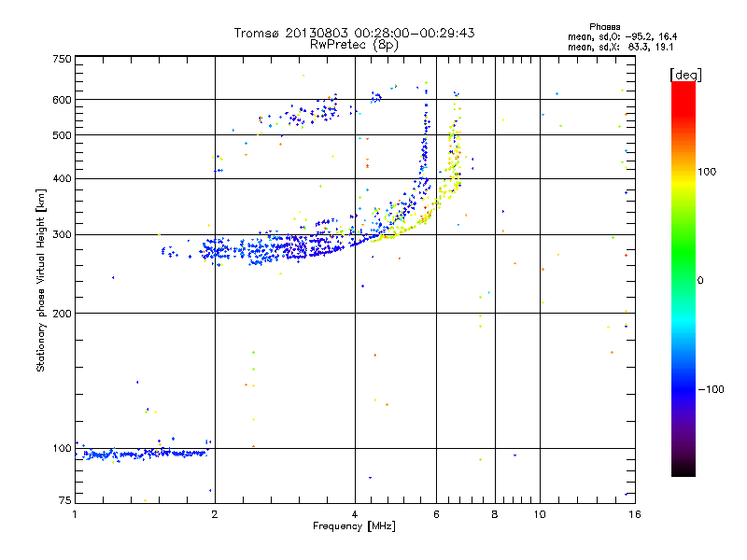Click the y-axis '75' tick label
This screenshot has width=747, height=560.
(65, 500)
